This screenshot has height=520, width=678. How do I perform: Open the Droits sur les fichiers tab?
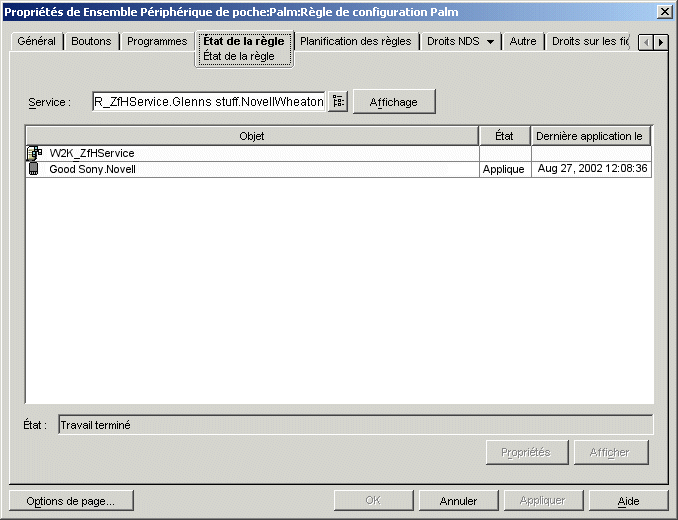[x=590, y=41]
